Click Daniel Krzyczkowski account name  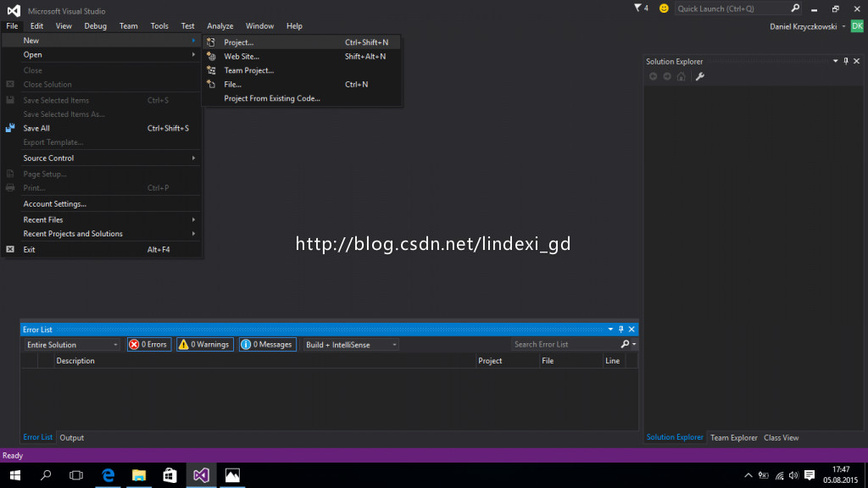(x=804, y=26)
